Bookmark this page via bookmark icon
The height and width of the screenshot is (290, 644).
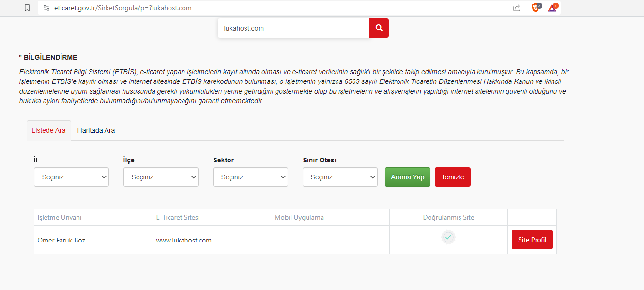coord(27,8)
